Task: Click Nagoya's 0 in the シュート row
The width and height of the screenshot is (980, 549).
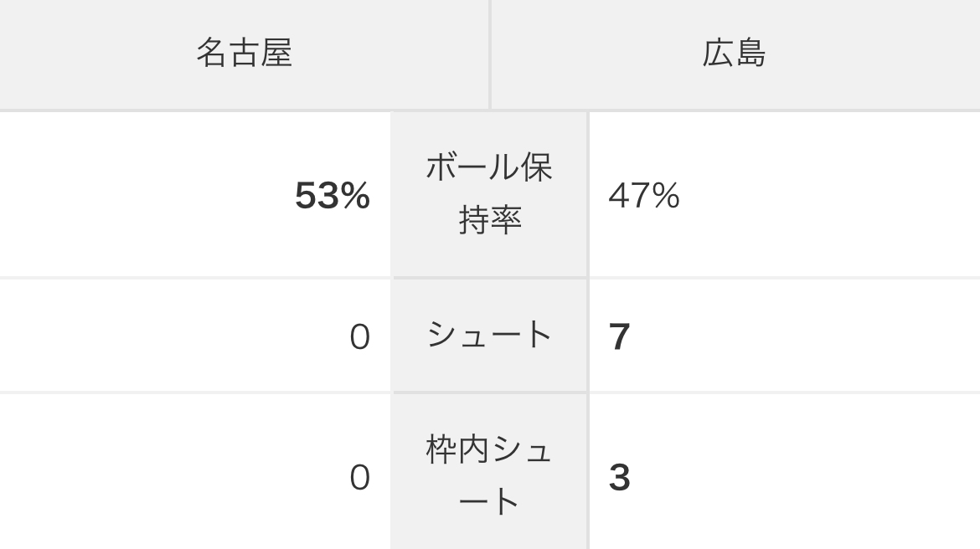Action: (x=359, y=337)
